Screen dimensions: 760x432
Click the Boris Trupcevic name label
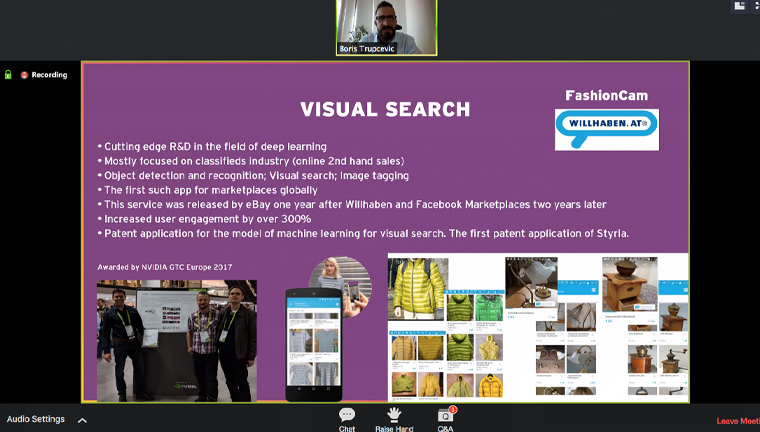[x=367, y=48]
